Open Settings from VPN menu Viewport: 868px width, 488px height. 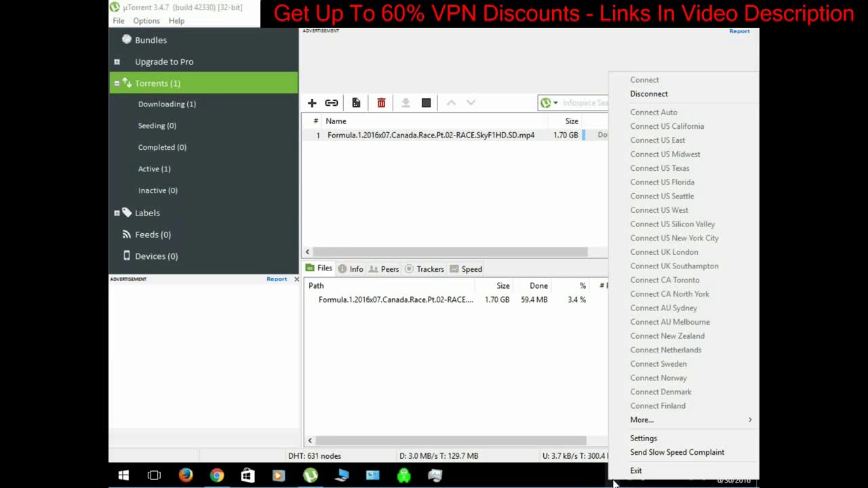644,439
